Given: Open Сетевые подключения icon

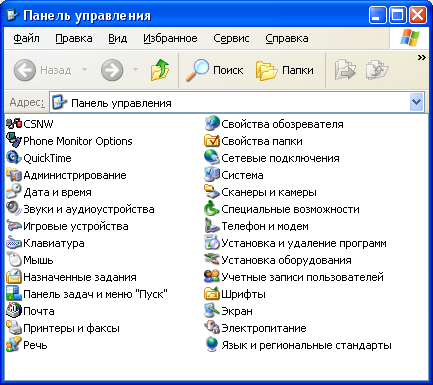Looking at the screenshot, I should click(212, 158).
